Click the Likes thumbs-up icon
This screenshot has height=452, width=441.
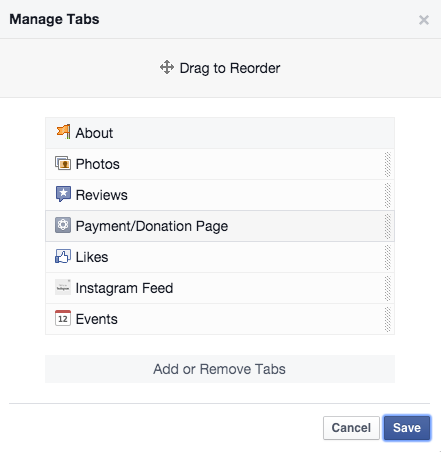(x=63, y=256)
